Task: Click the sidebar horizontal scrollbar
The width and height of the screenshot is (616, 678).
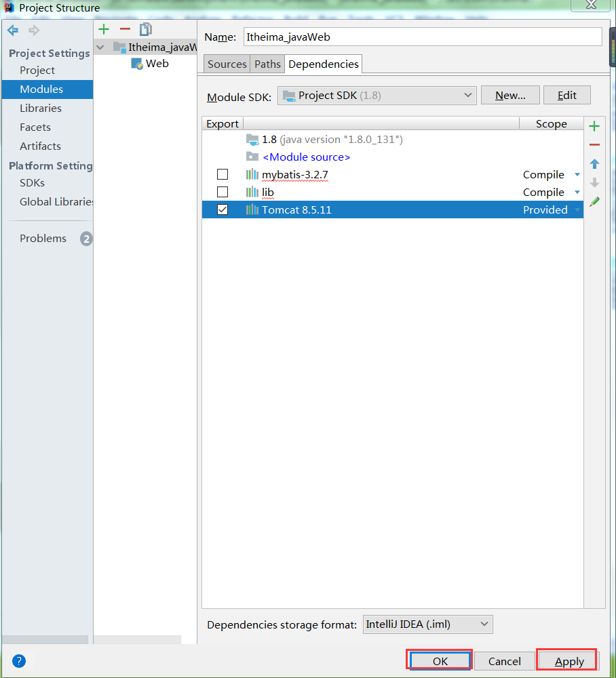Action: coord(45,639)
